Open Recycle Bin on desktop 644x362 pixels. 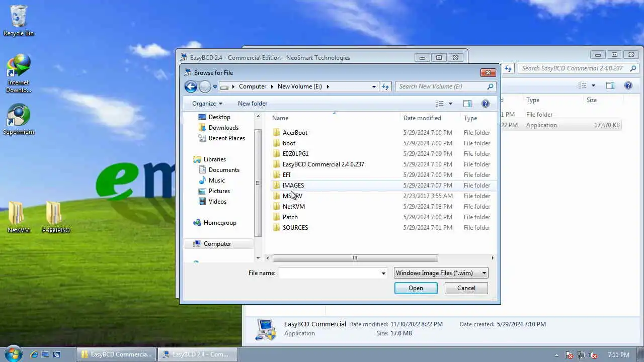[x=19, y=22]
